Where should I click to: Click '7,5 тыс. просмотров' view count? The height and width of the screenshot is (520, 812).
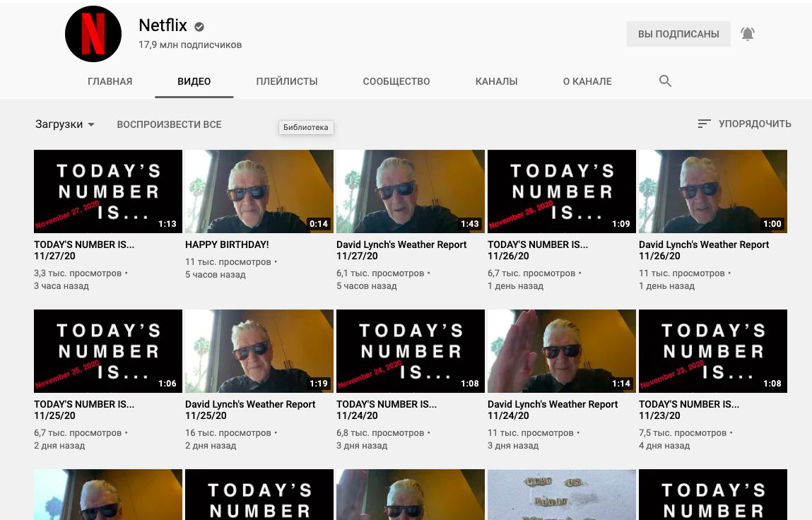click(x=683, y=433)
